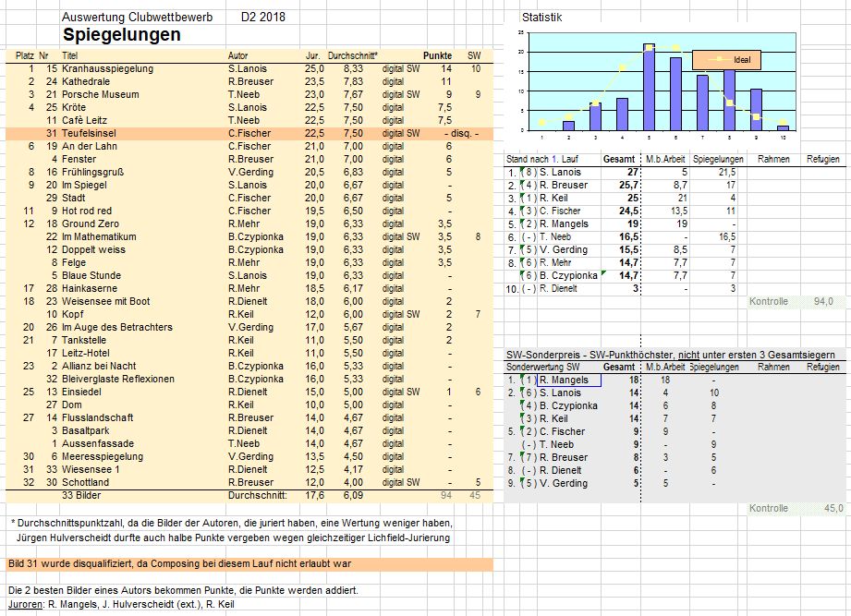The image size is (851, 616).
Task: Select the "Weisensee mit Boot" title cell
Action: coord(106,301)
